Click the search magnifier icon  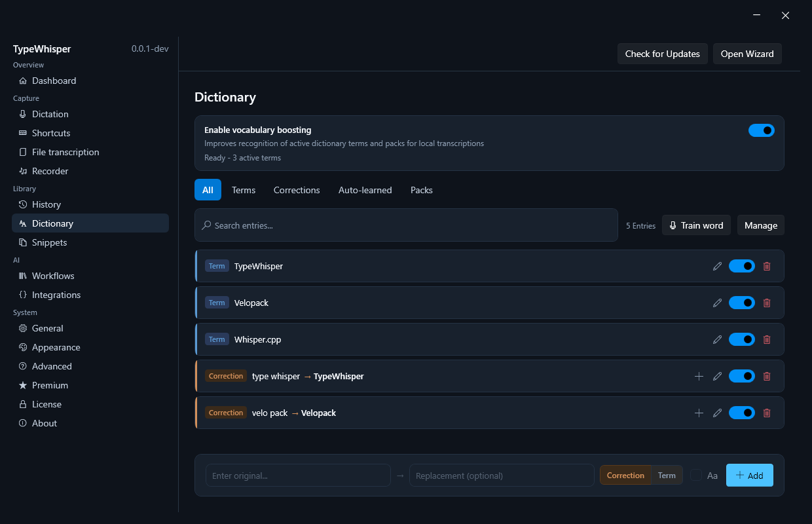point(207,225)
